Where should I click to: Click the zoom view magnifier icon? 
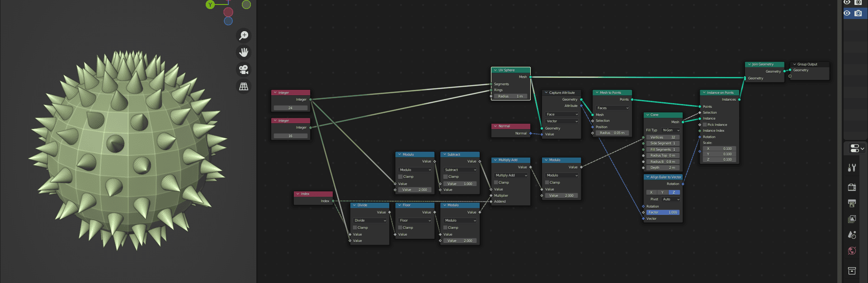(x=244, y=36)
